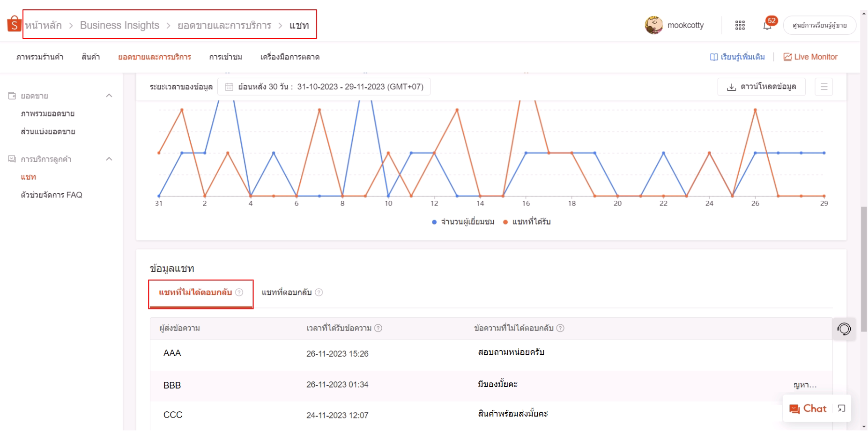The image size is (868, 432).
Task: Open the Live Monitor link
Action: 810,57
